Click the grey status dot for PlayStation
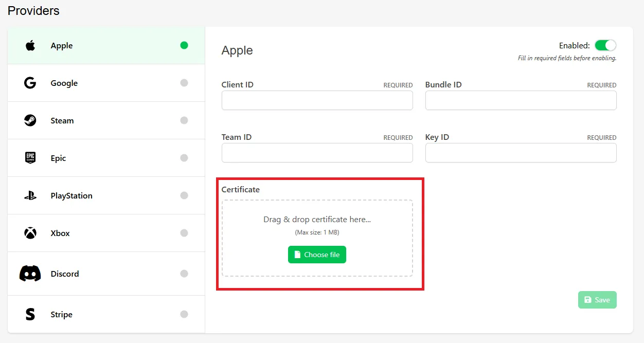This screenshot has width=644, height=343. point(184,195)
